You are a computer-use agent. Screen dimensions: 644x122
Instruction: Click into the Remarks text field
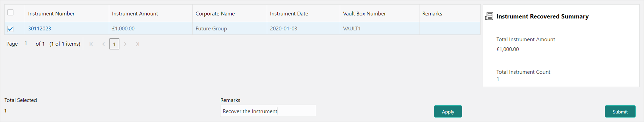[268, 111]
